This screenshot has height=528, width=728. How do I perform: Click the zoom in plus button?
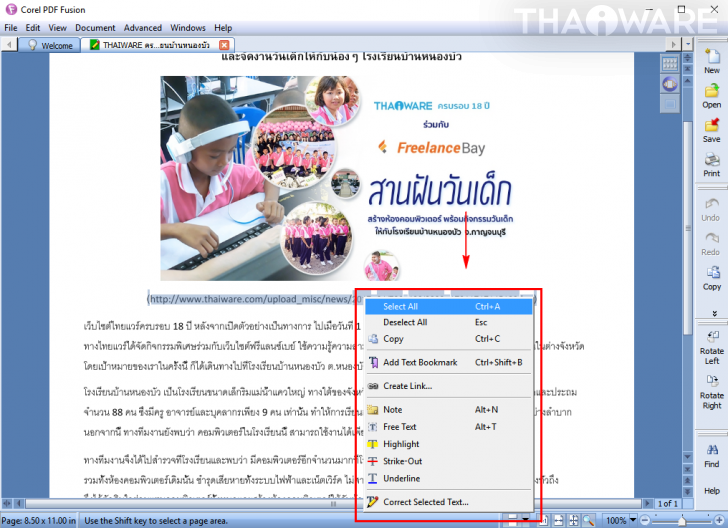(719, 521)
